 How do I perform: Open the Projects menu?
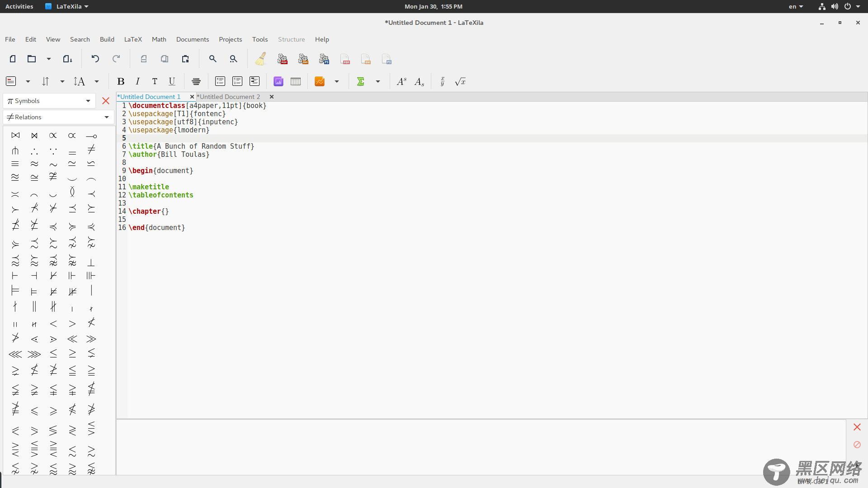point(231,39)
